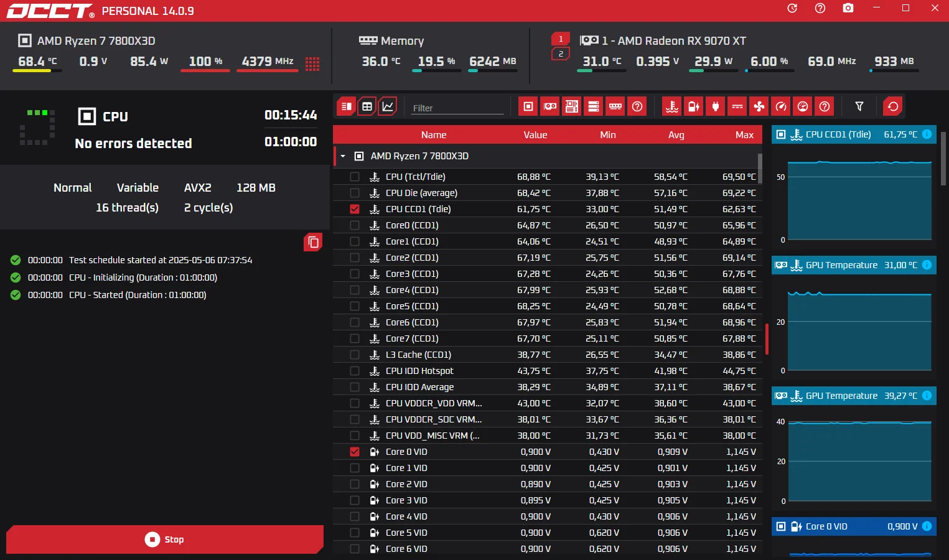
Task: Select GPU number 2 in the header
Action: [561, 54]
